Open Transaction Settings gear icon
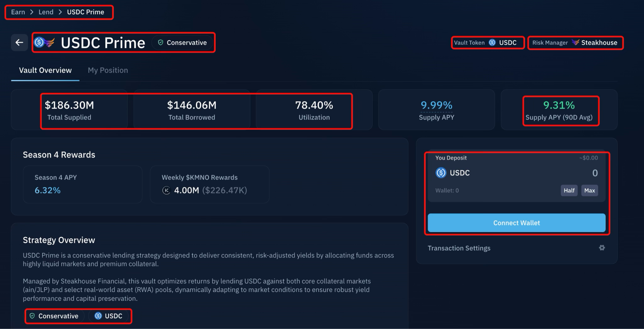The width and height of the screenshot is (644, 329). (x=601, y=248)
